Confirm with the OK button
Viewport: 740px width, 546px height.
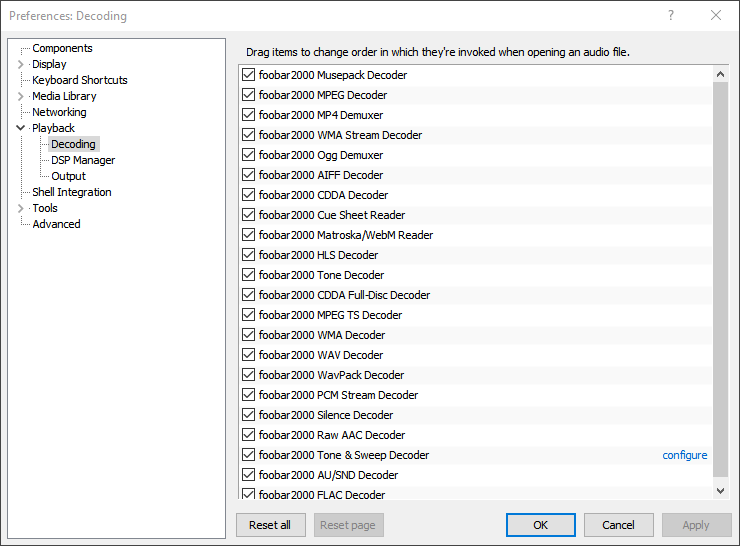click(540, 525)
